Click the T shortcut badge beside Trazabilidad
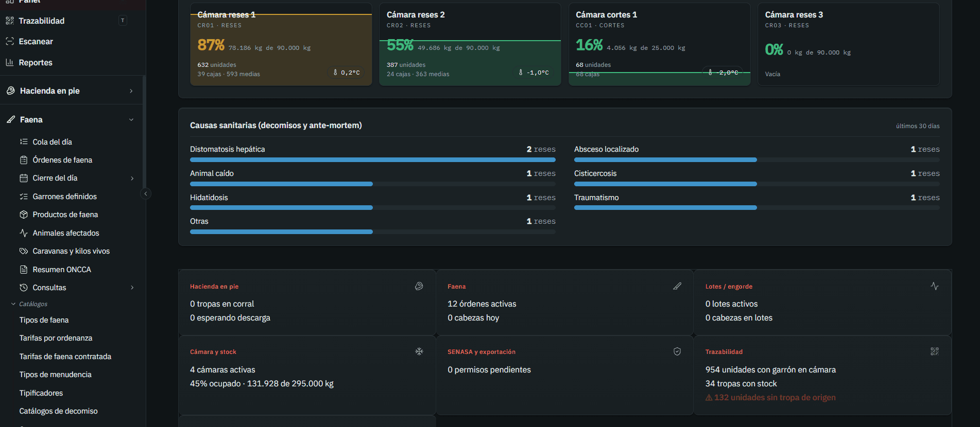 pos(123,21)
